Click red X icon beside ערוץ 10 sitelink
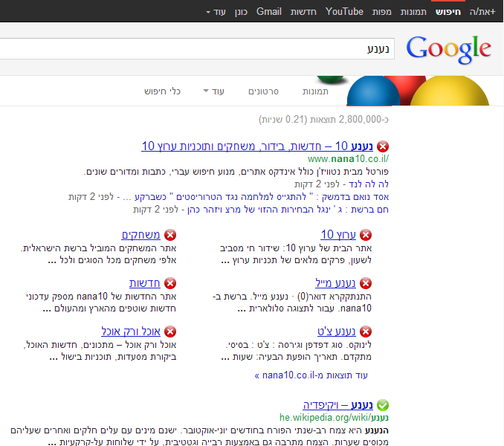The height and width of the screenshot is (446, 504). tap(366, 235)
